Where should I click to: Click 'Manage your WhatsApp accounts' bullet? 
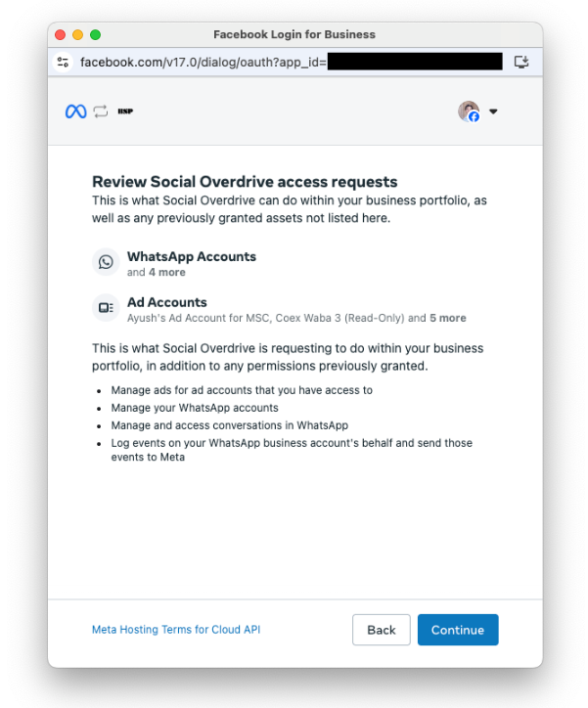coord(195,408)
